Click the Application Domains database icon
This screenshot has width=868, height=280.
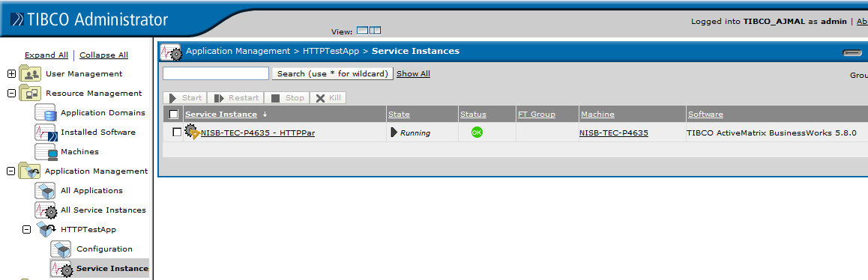tap(46, 112)
